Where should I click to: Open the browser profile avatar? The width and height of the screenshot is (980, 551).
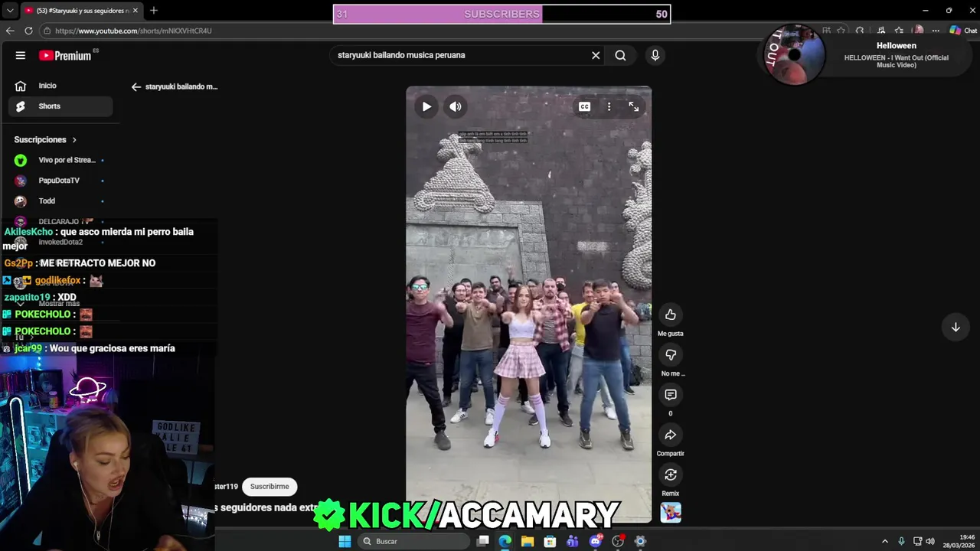[918, 31]
